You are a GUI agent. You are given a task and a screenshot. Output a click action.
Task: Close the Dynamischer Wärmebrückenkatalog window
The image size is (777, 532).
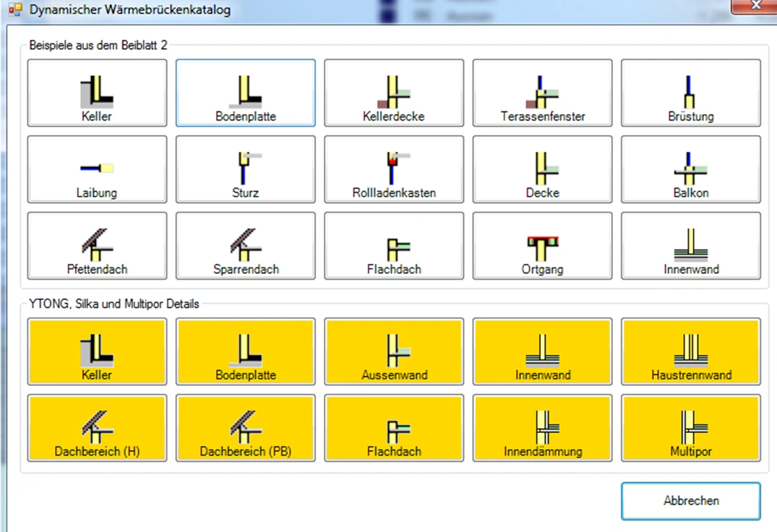[755, 6]
